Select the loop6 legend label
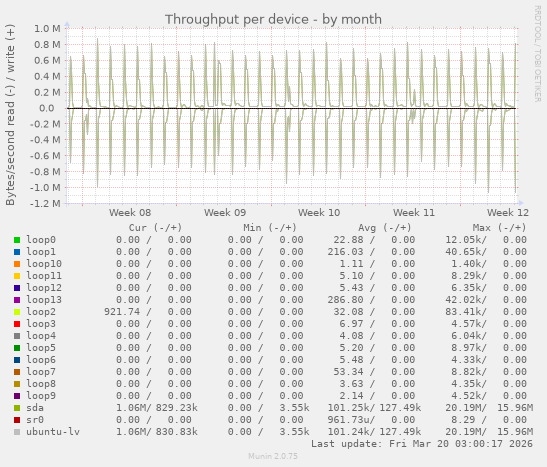The height and width of the screenshot is (467, 547). (41, 360)
